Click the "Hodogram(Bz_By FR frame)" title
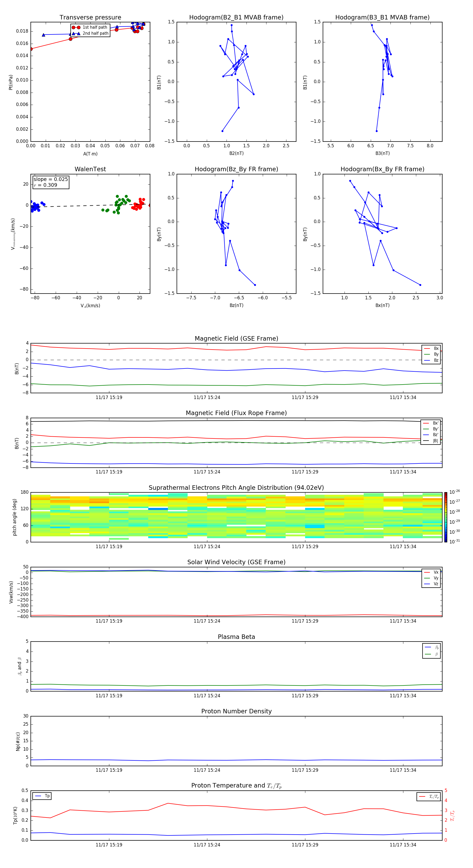The image size is (473, 868). click(236, 169)
